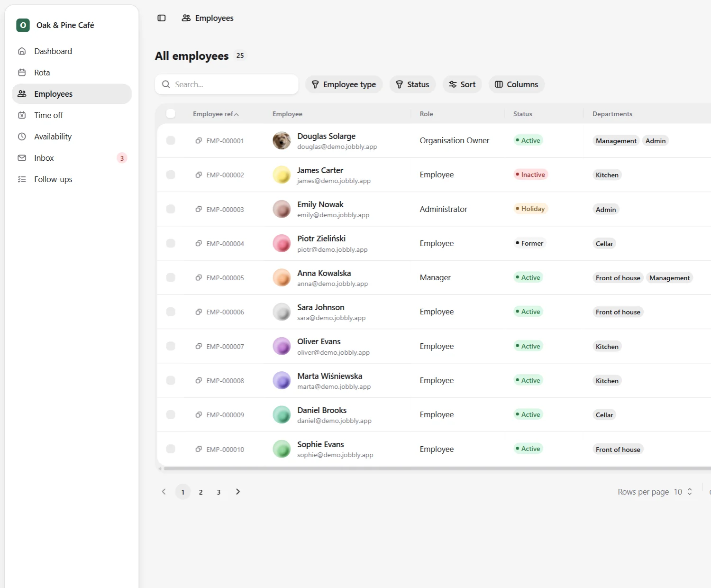Check the box for Sara Johnson row
This screenshot has width=711, height=588.
171,312
